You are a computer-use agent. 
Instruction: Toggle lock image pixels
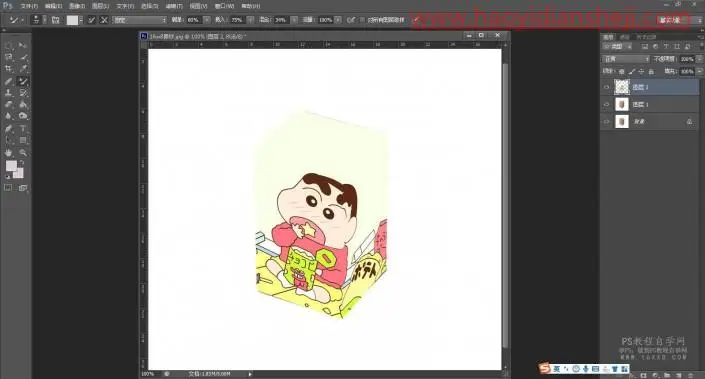pyautogui.click(x=632, y=71)
